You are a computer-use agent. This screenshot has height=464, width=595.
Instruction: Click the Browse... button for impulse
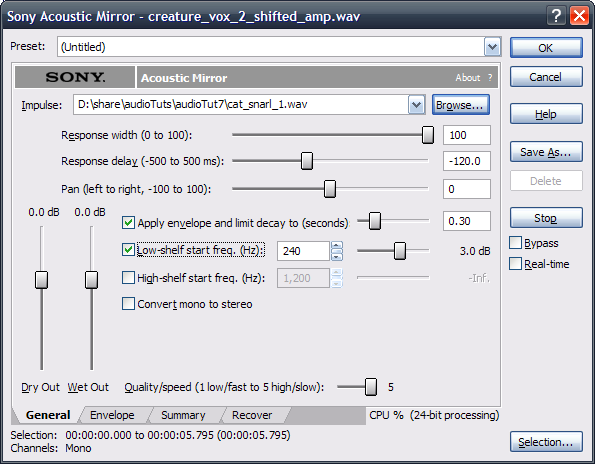[461, 105]
